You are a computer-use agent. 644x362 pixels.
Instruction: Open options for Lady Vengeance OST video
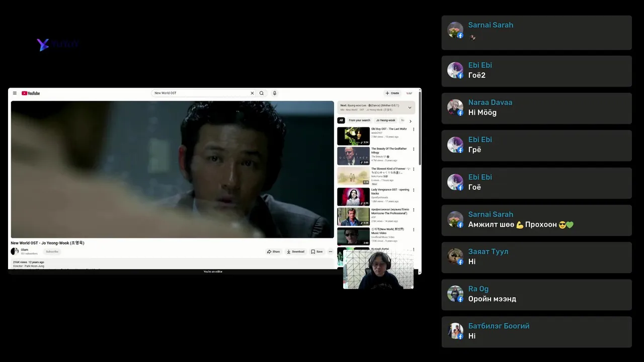coord(414,190)
